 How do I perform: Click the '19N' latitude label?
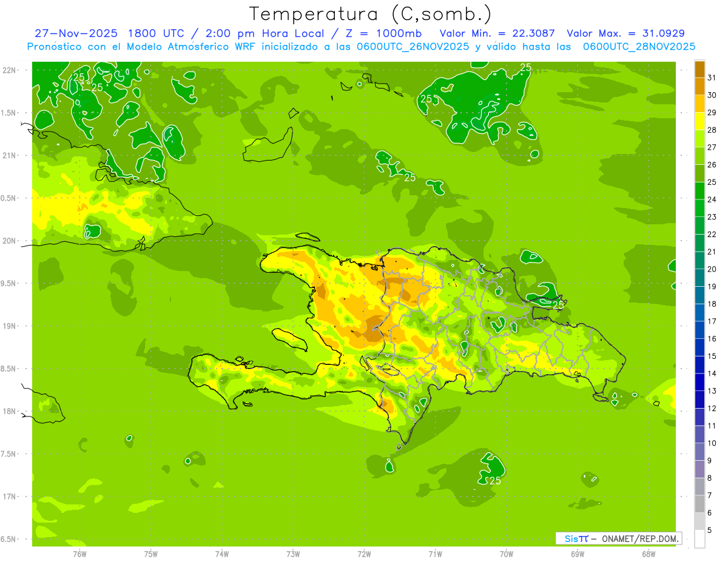click(x=10, y=326)
